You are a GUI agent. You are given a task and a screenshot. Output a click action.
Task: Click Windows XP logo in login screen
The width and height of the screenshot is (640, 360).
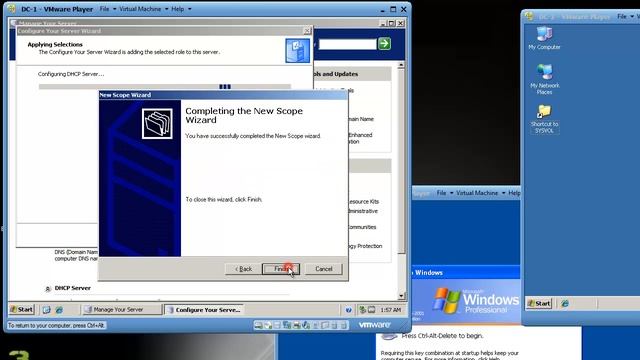click(446, 301)
